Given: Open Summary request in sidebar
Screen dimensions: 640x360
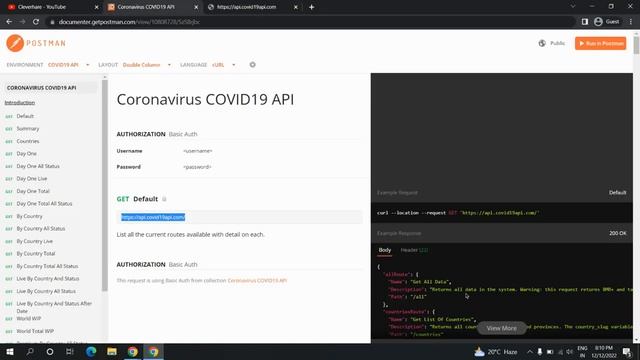Looking at the screenshot, I should click(x=28, y=129).
